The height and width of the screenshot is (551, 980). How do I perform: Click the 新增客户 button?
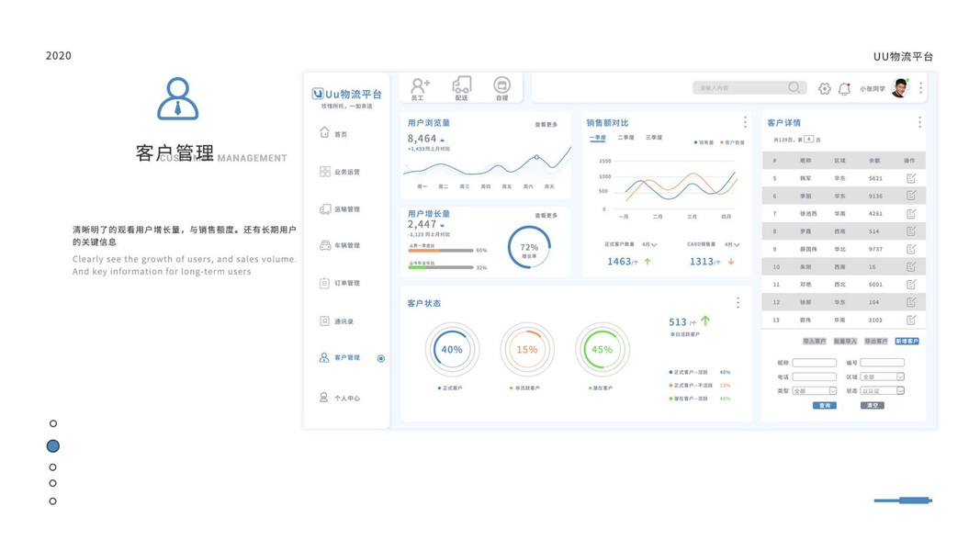907,341
